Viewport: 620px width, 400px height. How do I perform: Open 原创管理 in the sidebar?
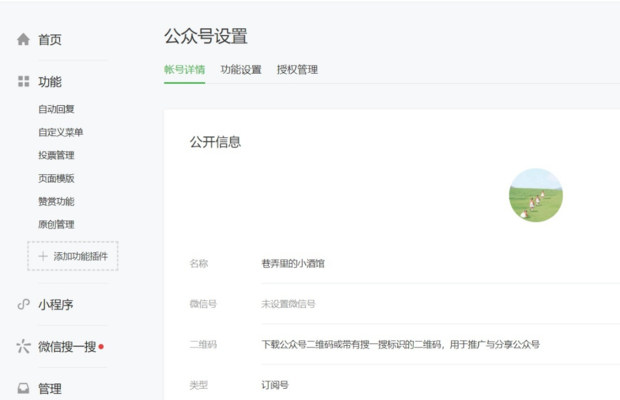click(56, 224)
